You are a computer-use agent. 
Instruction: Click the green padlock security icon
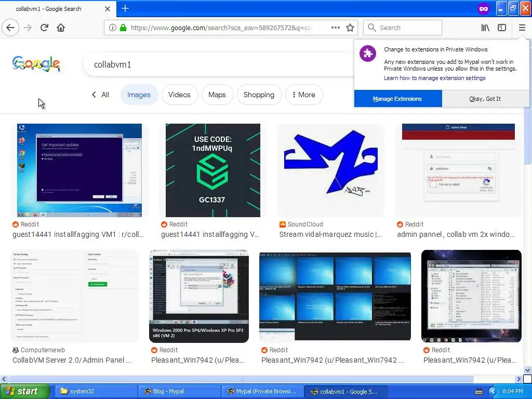(123, 28)
